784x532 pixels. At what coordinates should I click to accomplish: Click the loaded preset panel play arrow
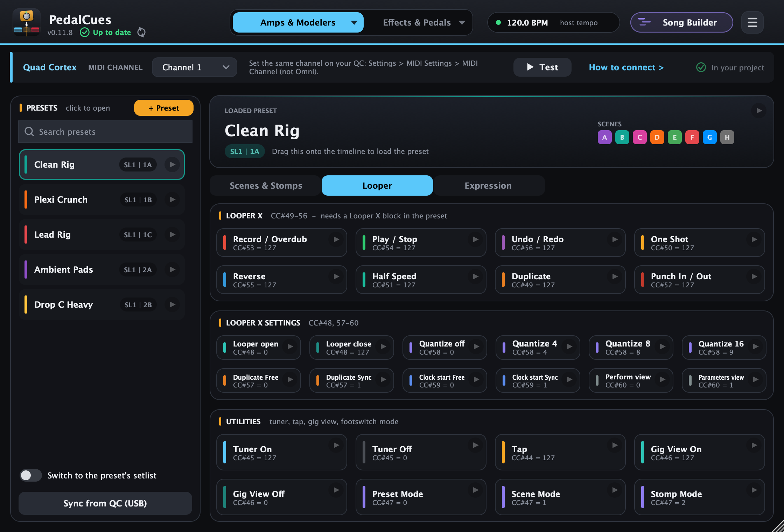pos(759,111)
